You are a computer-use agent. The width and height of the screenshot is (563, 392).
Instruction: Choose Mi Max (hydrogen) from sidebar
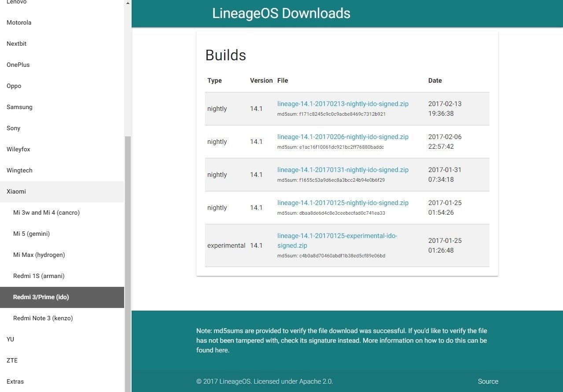click(x=39, y=255)
